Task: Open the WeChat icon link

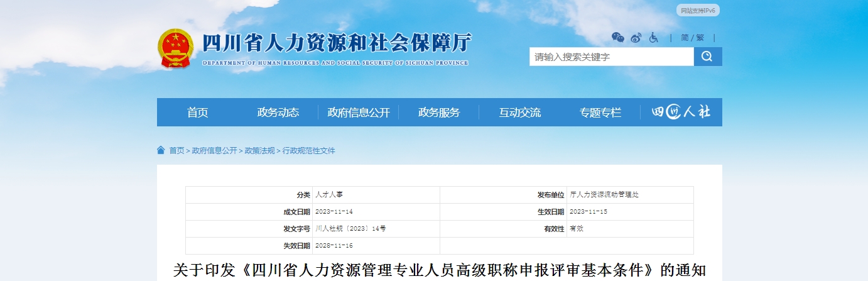Action: click(618, 38)
